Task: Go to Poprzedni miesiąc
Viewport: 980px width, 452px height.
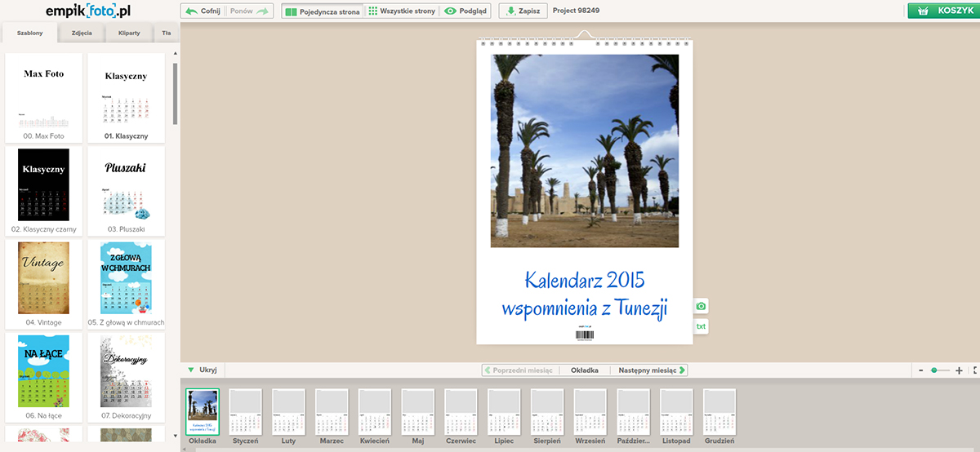Action: coord(519,370)
